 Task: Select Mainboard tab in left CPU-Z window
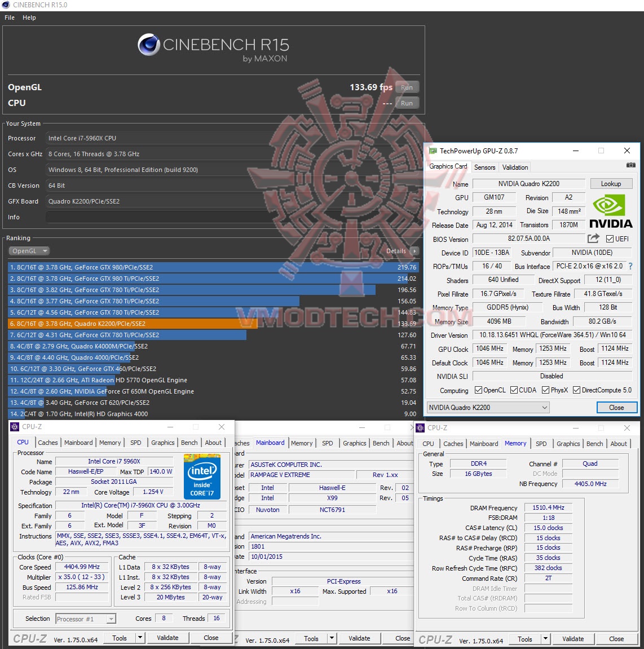78,443
